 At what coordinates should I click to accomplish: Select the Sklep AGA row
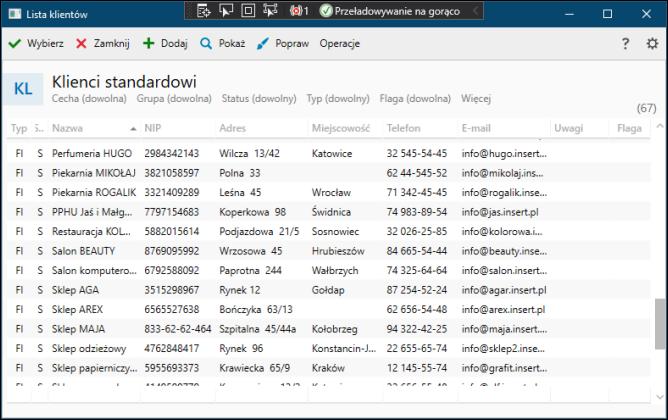[x=328, y=290]
